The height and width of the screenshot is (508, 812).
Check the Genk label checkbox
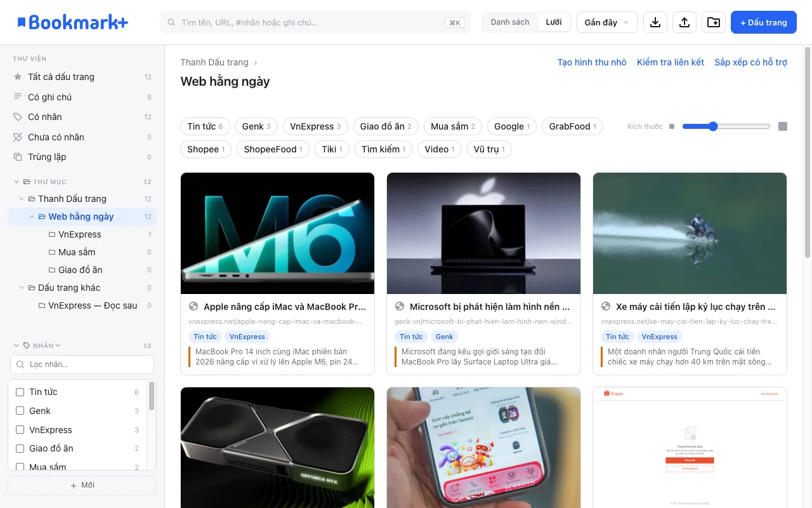pos(20,411)
